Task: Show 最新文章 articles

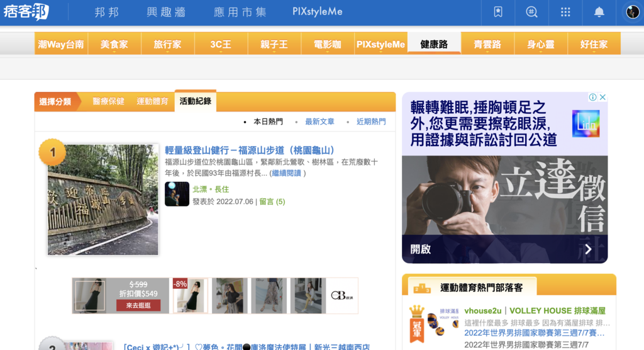Action: (319, 121)
